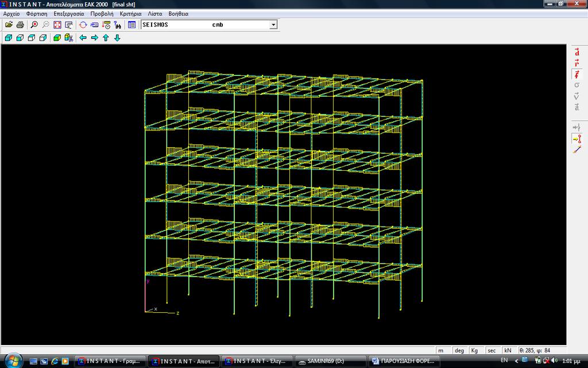
Task: Toggle the sigma stress button
Action: 577,85
